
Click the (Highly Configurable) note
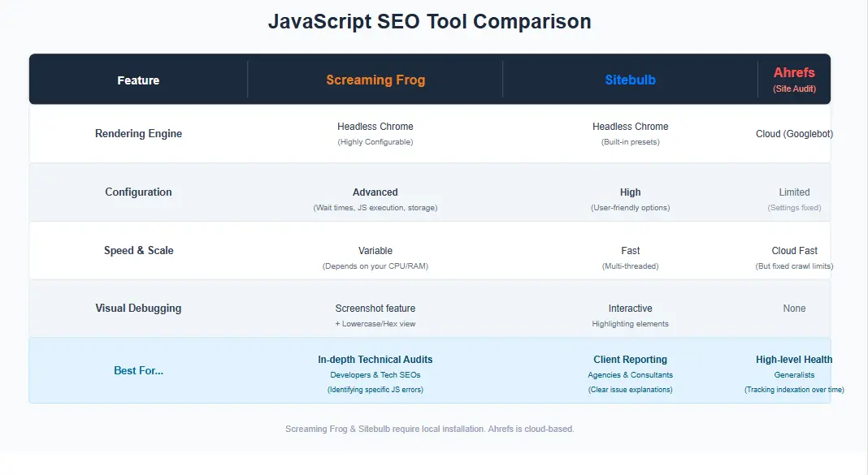[375, 142]
